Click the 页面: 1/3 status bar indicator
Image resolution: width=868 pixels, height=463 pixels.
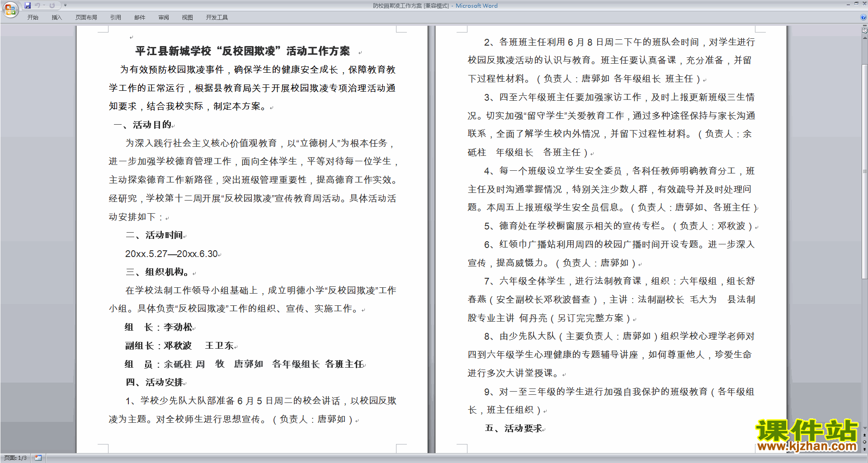15,458
